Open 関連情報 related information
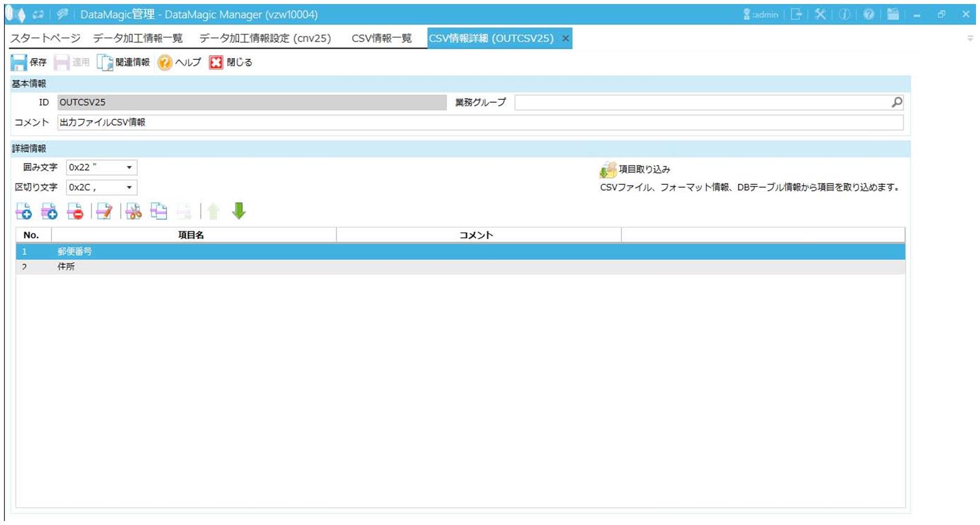This screenshot has width=980, height=525. 123,62
